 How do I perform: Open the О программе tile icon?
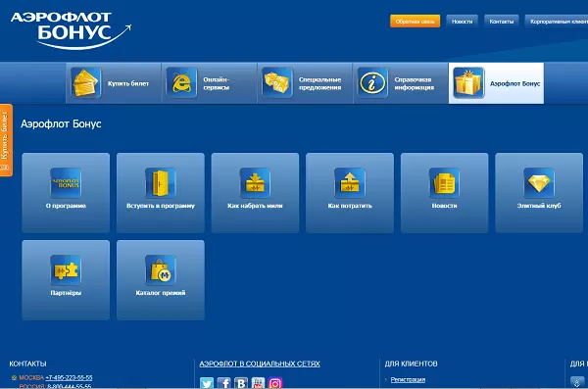click(x=66, y=183)
